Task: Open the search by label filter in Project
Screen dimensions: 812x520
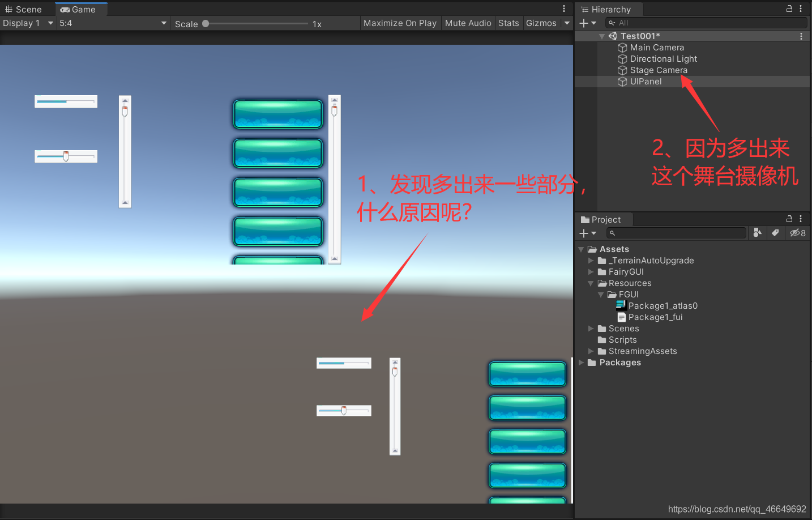Action: (775, 233)
